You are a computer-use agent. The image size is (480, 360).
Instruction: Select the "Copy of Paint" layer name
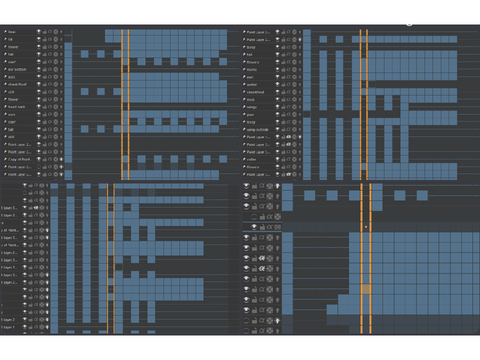tap(19, 159)
